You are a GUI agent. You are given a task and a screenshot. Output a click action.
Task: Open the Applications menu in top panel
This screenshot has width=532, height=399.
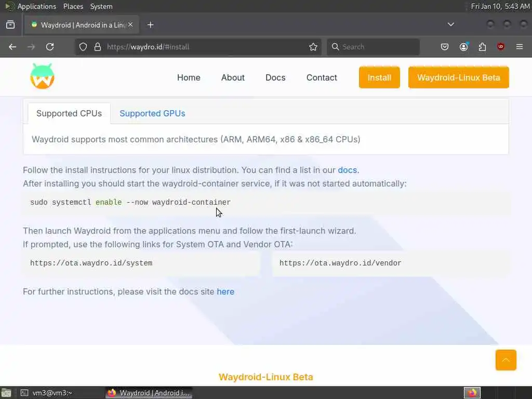[x=37, y=6]
